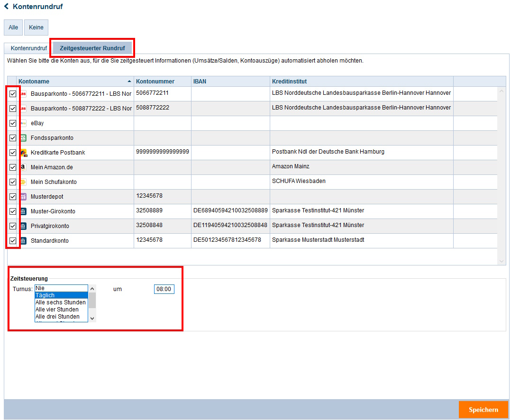Click the bank icon for Standardkonto
The height and width of the screenshot is (420, 511).
click(x=23, y=241)
